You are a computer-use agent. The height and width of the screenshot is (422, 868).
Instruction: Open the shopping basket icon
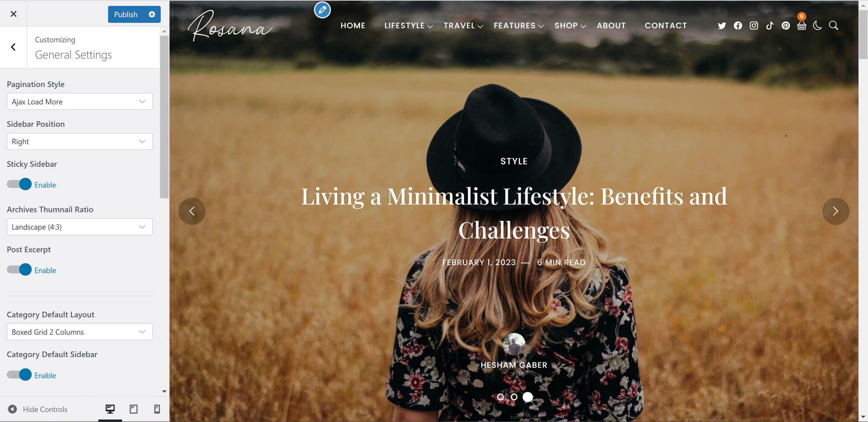pyautogui.click(x=802, y=26)
